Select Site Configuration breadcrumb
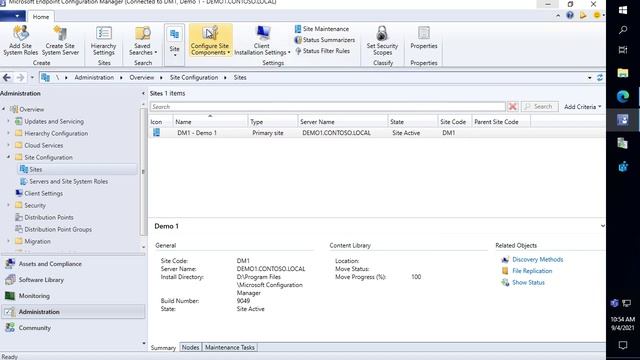640x360 pixels. (x=194, y=78)
